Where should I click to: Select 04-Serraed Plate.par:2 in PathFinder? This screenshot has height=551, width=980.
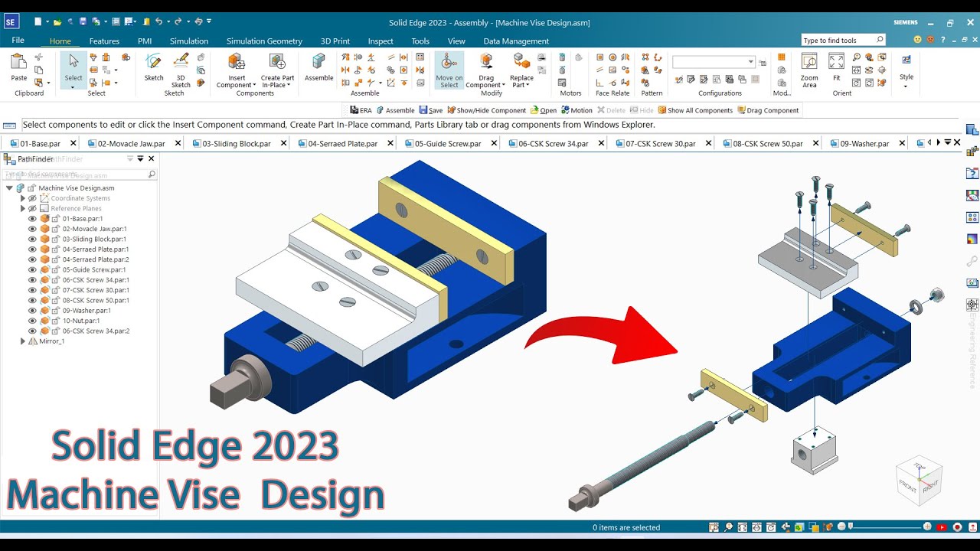95,259
